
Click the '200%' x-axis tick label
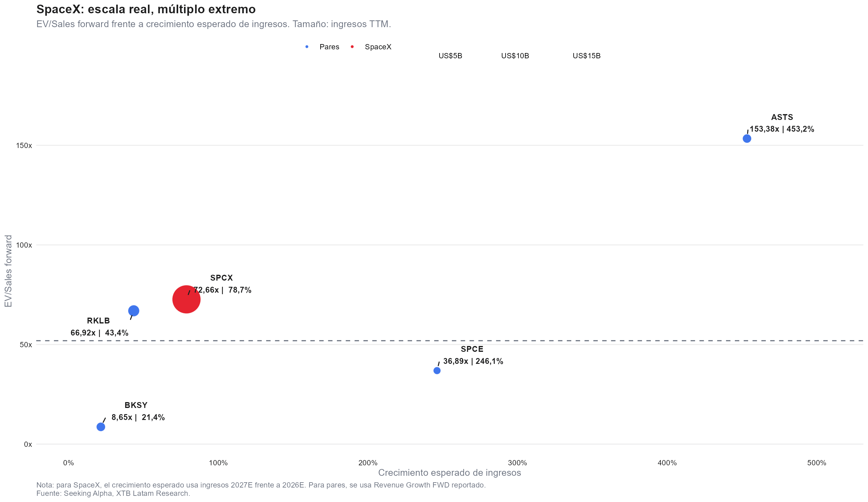368,463
